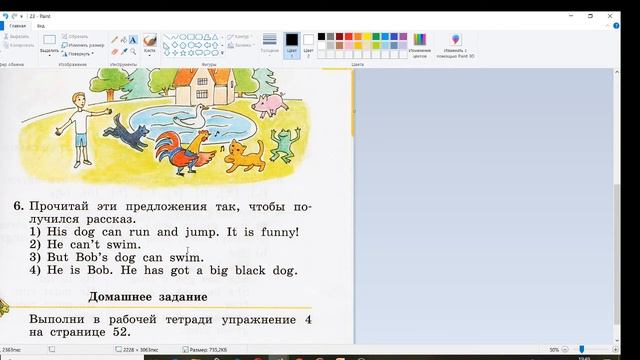Click sentence '3) But Bob's dog can swim.'
Viewport: 640px width, 360px height.
point(116,257)
